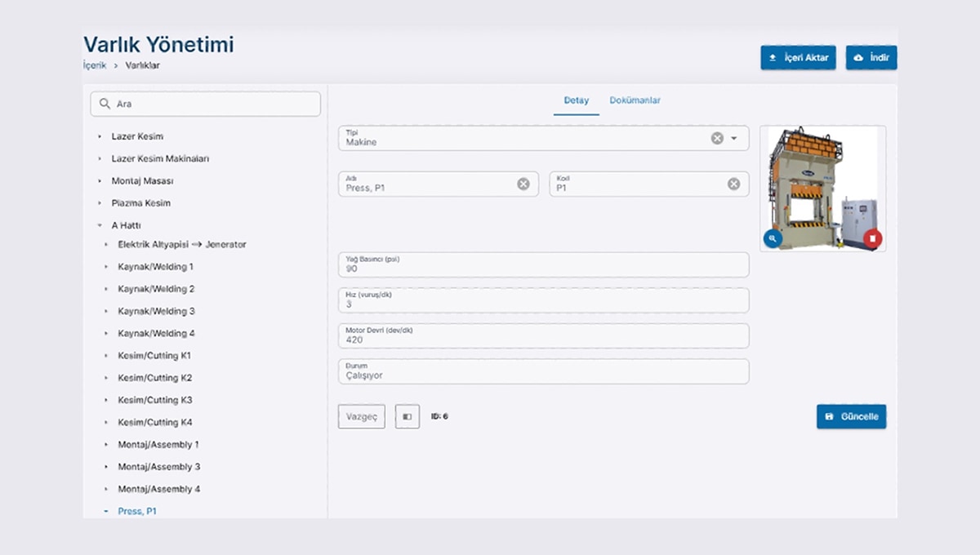Viewport: 980px width, 555px height.
Task: Click the Varlık Yönetimi page title
Action: tap(158, 44)
